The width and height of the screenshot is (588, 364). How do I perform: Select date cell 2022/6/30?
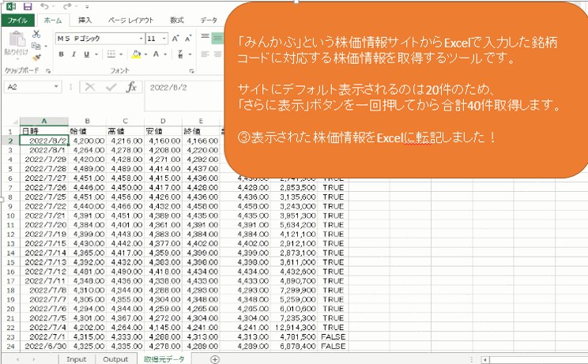coord(44,347)
